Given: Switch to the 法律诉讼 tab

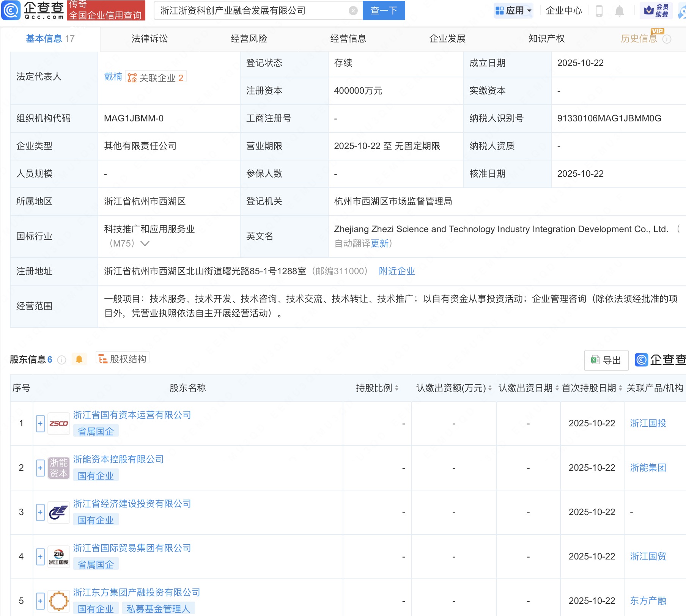Looking at the screenshot, I should pos(149,39).
